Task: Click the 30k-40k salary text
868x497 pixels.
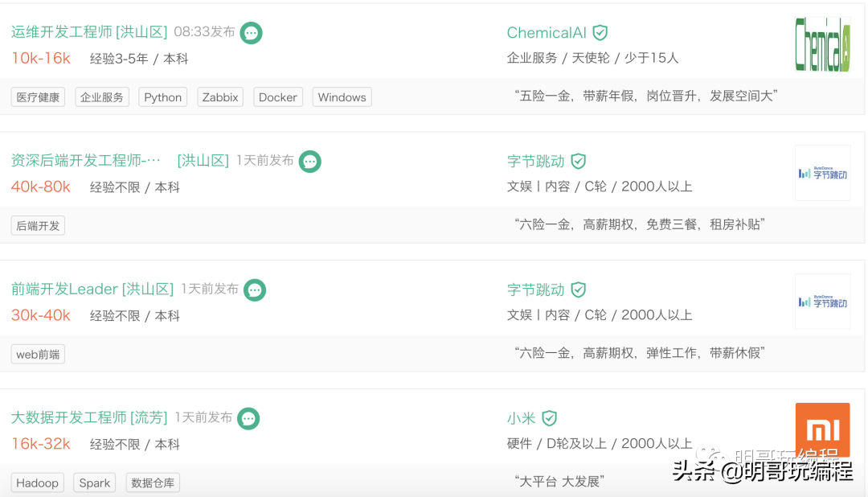Action: [41, 315]
